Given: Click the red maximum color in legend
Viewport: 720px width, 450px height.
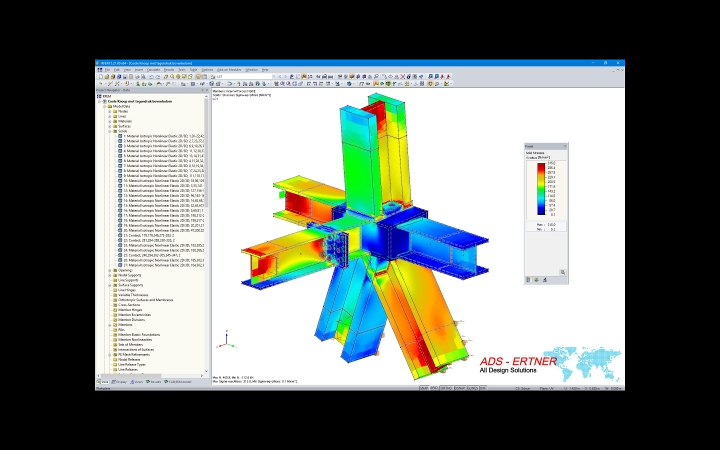Looking at the screenshot, I should point(541,166).
